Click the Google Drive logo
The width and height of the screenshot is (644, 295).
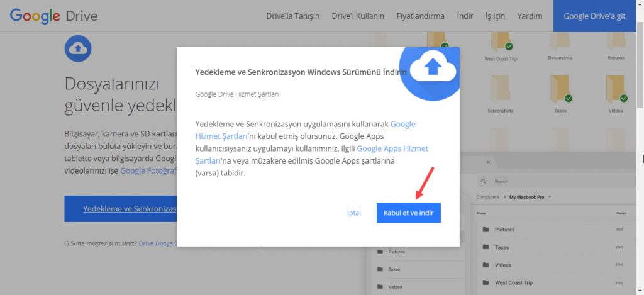tap(54, 16)
